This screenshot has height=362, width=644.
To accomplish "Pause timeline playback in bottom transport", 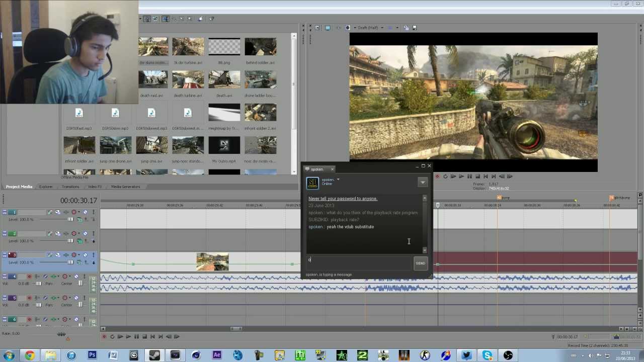I will [x=136, y=336].
